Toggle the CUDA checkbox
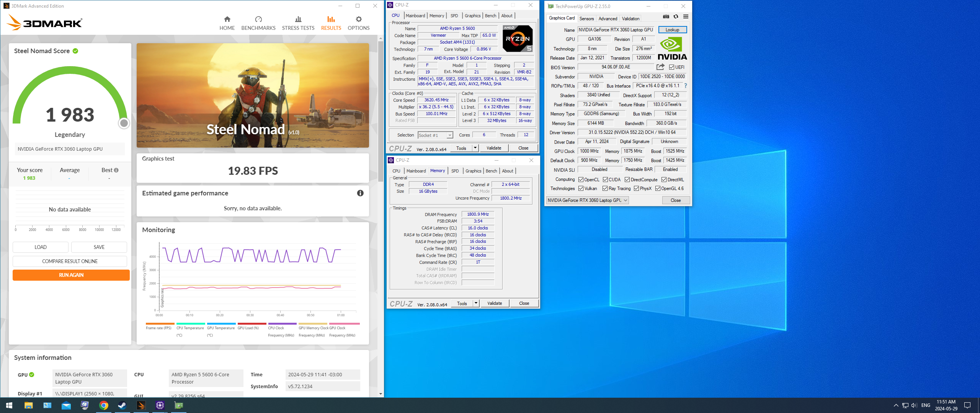 [605, 180]
